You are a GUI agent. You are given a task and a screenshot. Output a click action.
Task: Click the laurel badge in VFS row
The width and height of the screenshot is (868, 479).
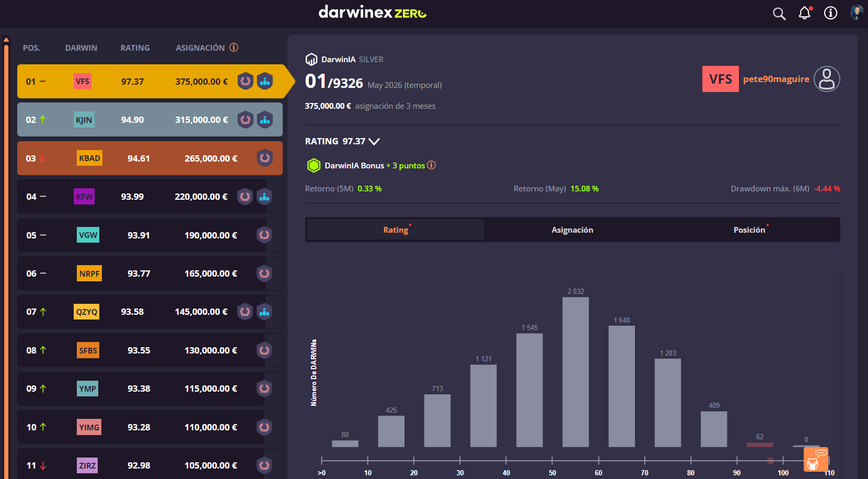tap(246, 81)
